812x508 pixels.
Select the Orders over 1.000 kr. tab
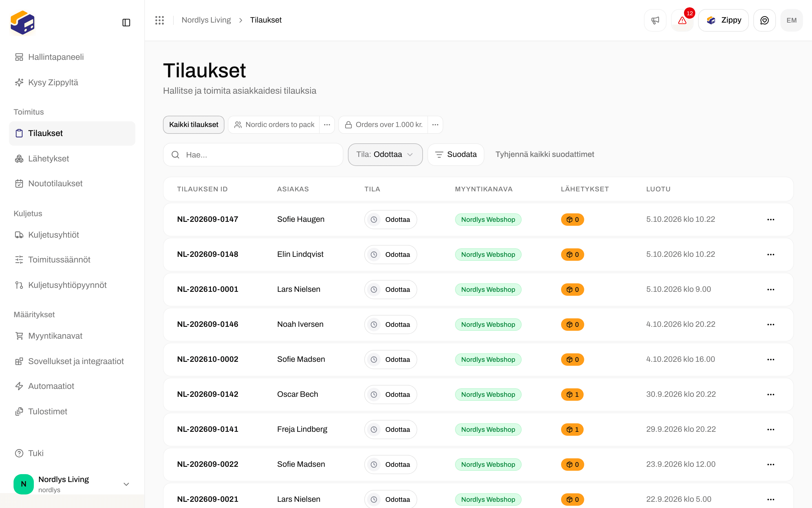click(383, 125)
